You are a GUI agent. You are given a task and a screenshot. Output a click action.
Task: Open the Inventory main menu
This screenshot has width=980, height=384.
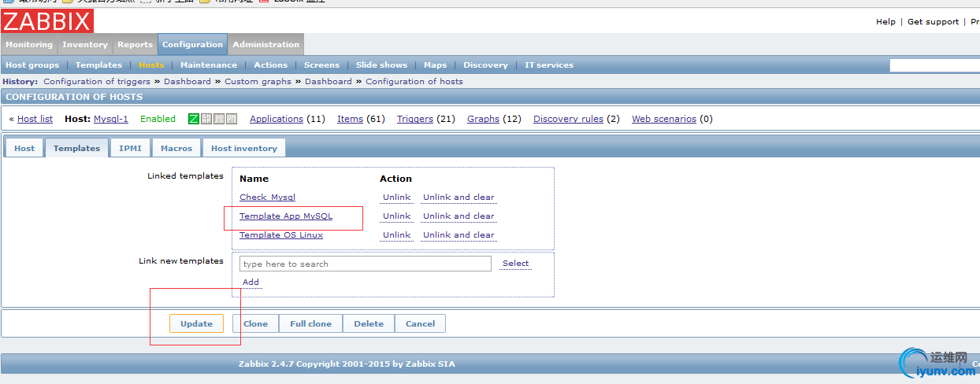tap(85, 45)
